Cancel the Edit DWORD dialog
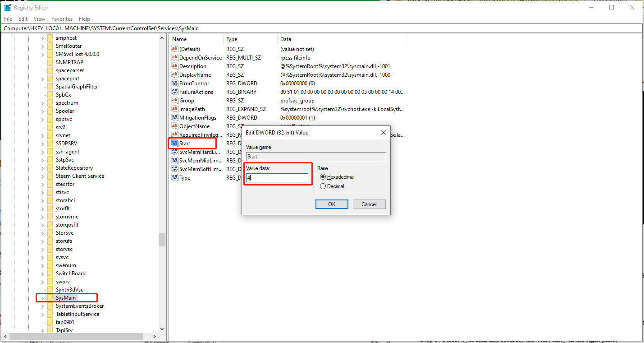644x343 pixels. [x=369, y=204]
